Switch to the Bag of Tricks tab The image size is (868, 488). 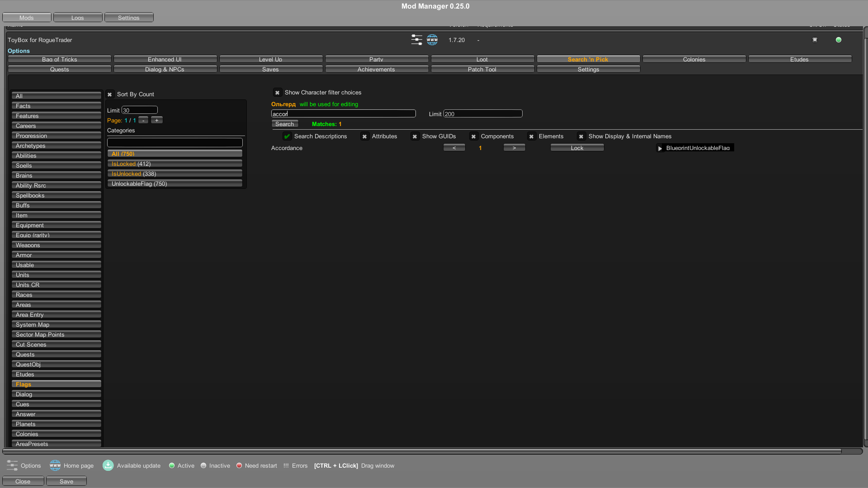[60, 59]
